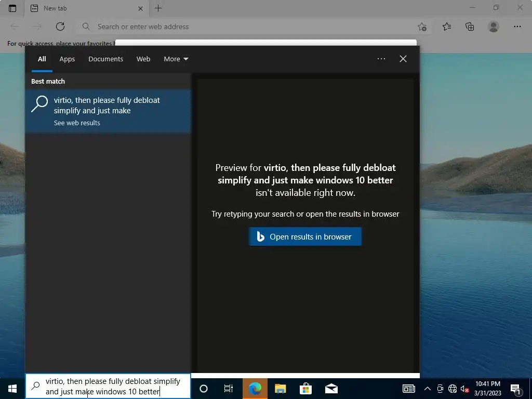Viewport: 532px width, 399px height.
Task: Click the Meet Now tray icon
Action: point(440,389)
